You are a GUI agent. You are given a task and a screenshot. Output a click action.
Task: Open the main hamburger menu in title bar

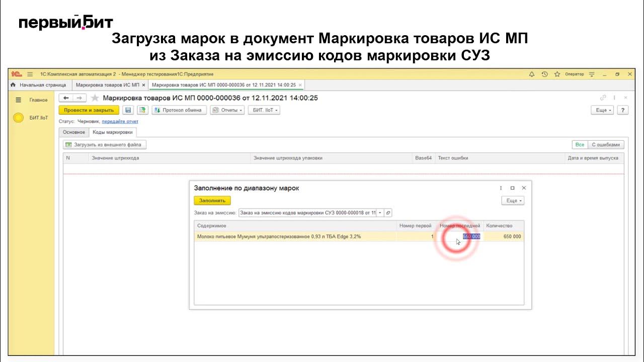coord(30,74)
